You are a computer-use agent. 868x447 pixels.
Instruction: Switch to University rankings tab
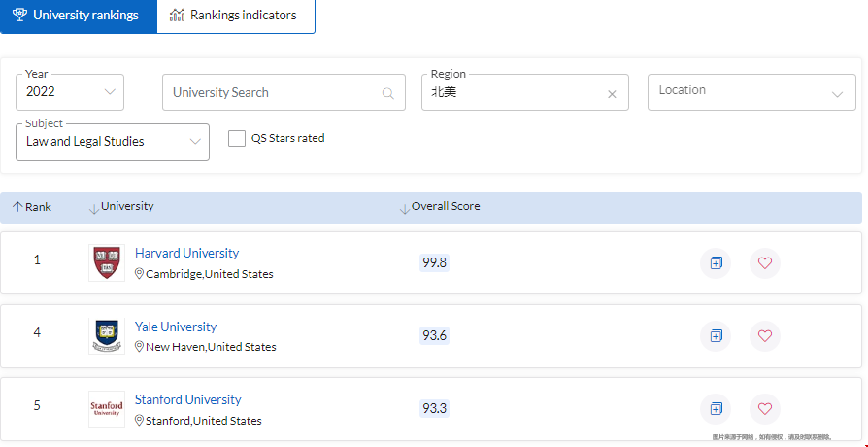point(78,17)
